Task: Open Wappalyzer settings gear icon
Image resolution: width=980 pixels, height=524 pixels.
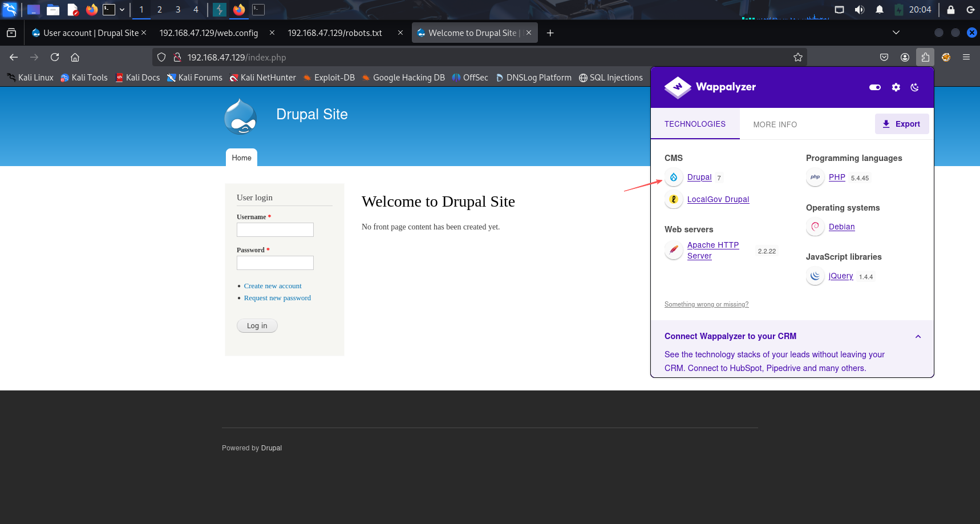Action: point(896,87)
